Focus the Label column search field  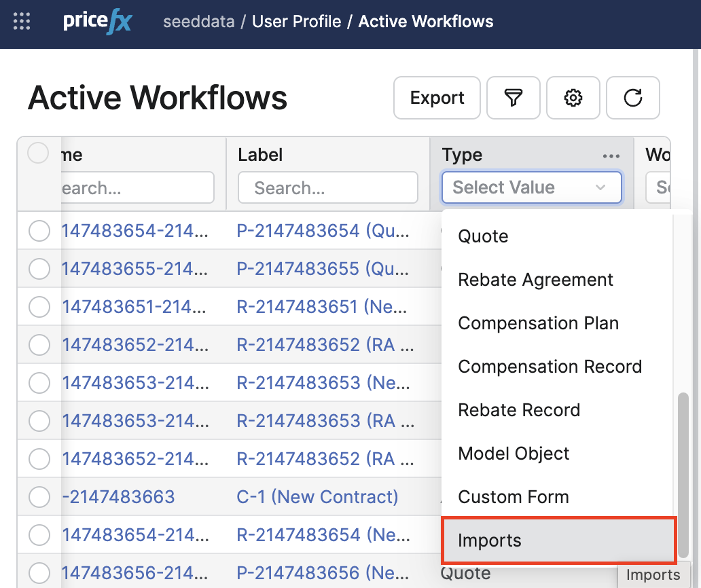click(x=327, y=188)
